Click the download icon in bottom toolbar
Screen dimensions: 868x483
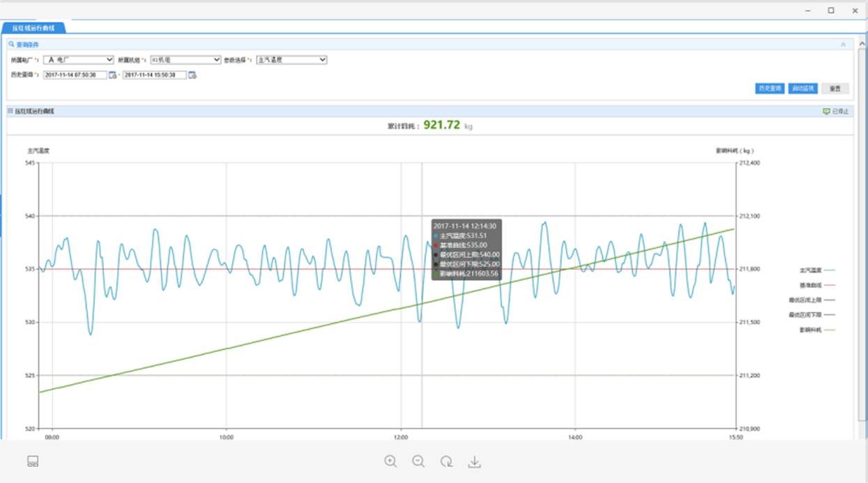474,461
